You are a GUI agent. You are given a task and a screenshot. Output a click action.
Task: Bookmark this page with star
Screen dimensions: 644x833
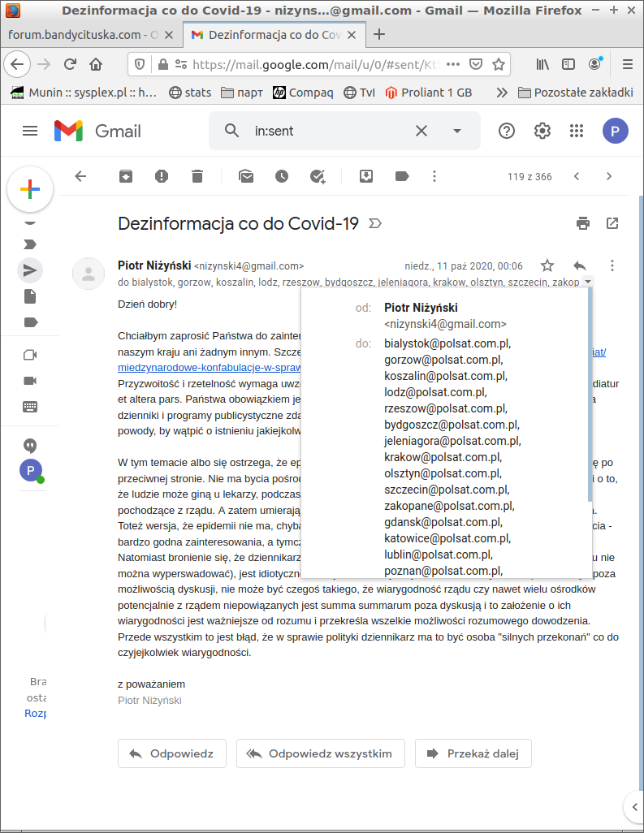point(499,64)
